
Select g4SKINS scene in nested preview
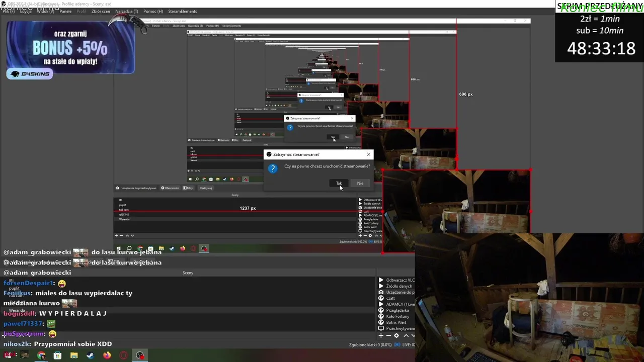124,215
